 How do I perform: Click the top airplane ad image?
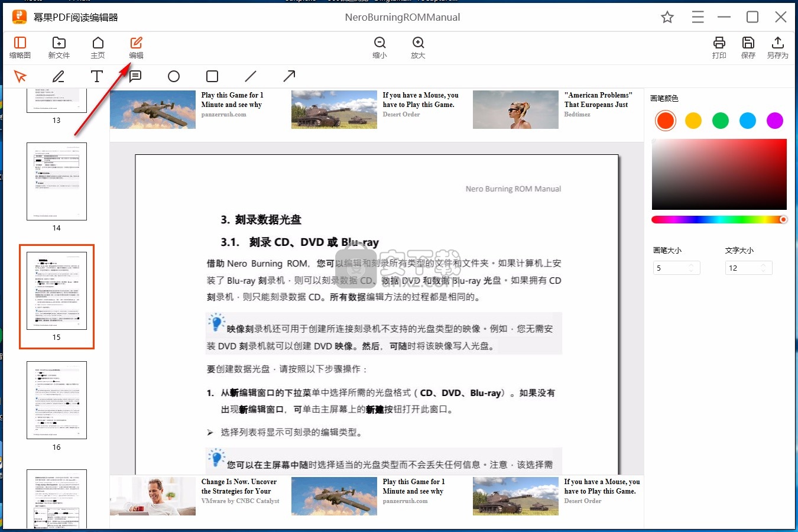click(153, 109)
